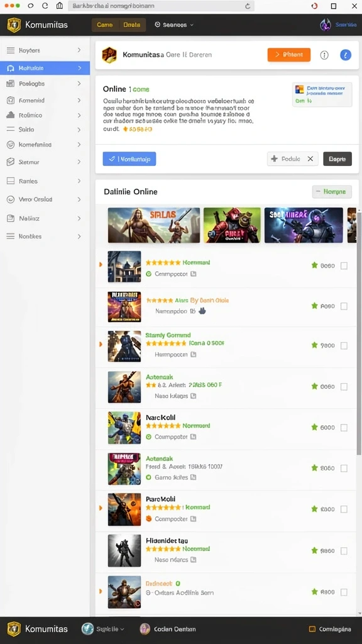Click the dark Bopis button

(337, 159)
